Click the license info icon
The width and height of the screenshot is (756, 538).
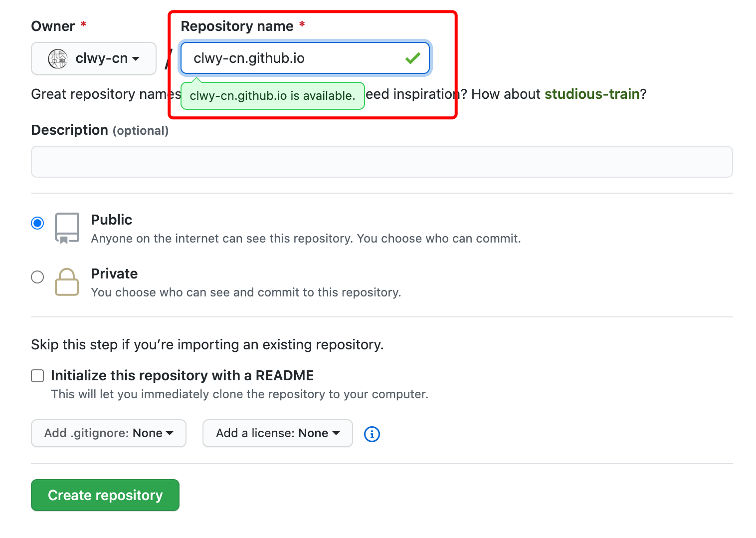tap(372, 434)
